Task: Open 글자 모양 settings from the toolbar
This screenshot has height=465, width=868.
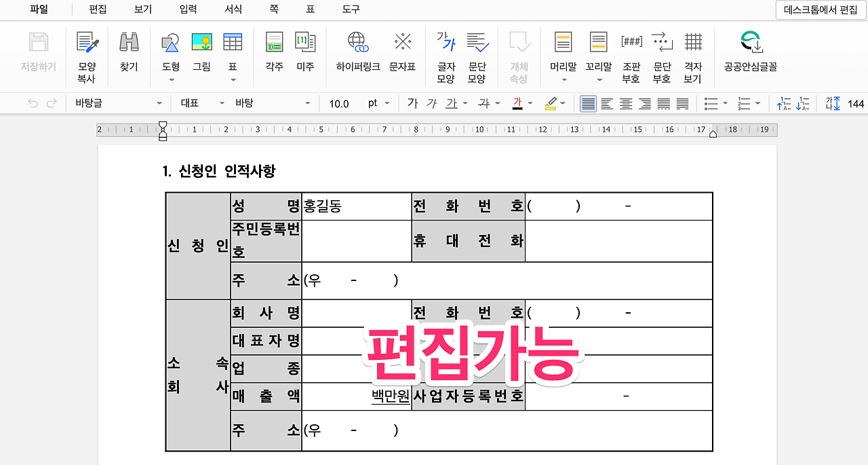Action: coord(444,54)
